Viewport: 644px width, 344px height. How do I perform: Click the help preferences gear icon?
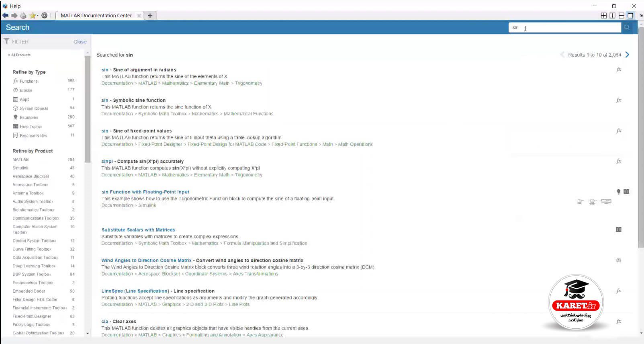coord(45,15)
